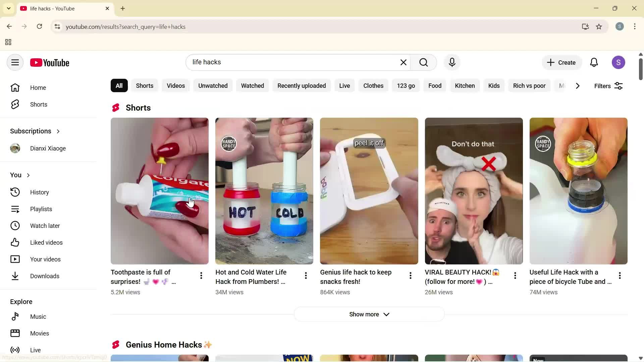Clear the search field with the X
Viewport: 644px width, 362px height.
coord(403,62)
